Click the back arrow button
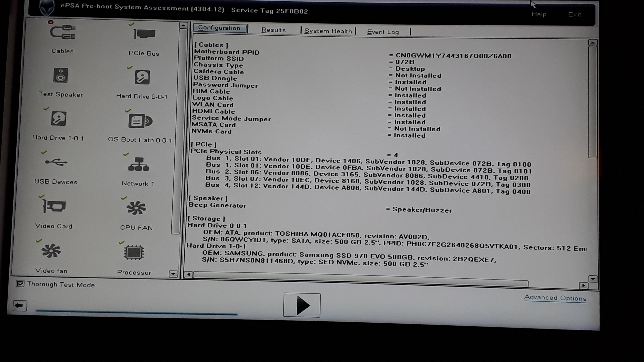This screenshot has width=644, height=362. tap(20, 306)
